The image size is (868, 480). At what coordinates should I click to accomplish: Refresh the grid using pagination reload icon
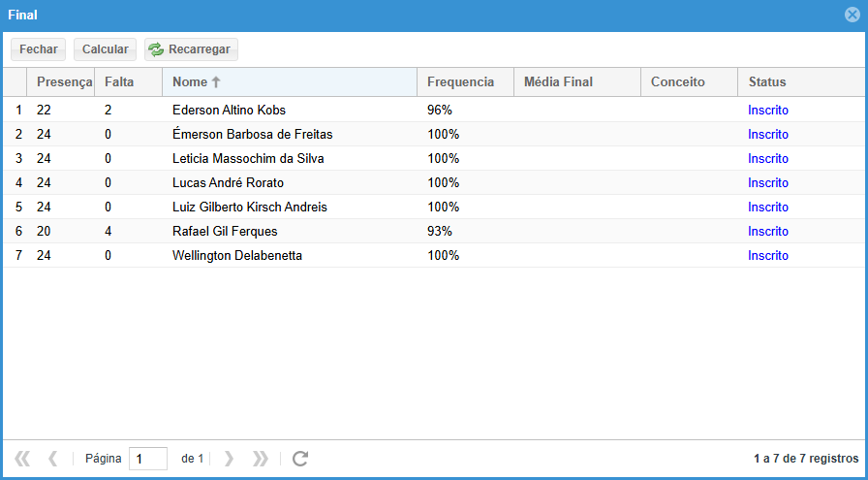300,459
